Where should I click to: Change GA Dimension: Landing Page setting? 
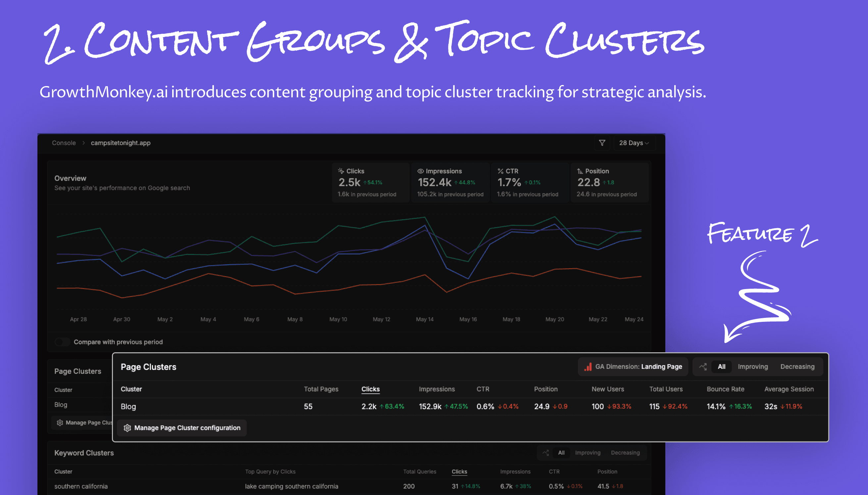point(633,367)
